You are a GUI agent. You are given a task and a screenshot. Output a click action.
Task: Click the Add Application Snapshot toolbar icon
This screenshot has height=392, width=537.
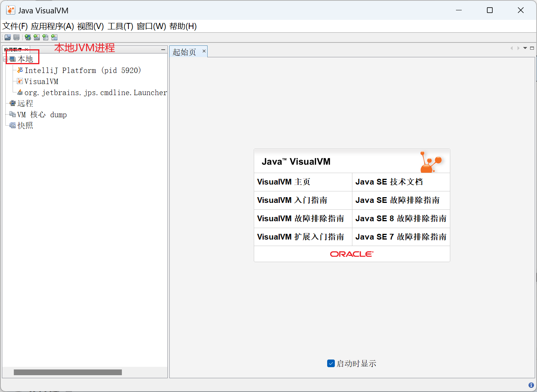54,37
